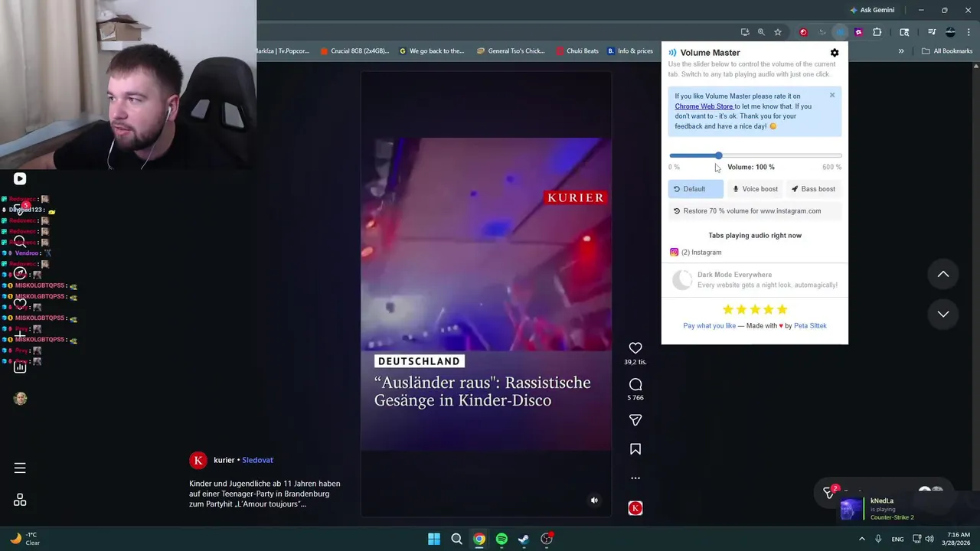Screen dimensions: 980x551
Task: Open Chrome's three-dot menu
Action: click(x=968, y=32)
